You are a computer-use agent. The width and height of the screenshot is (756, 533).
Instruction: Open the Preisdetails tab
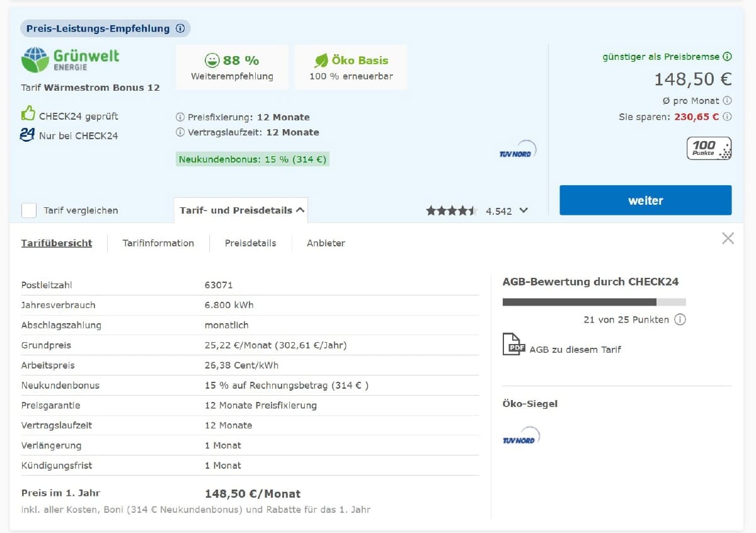pos(250,243)
